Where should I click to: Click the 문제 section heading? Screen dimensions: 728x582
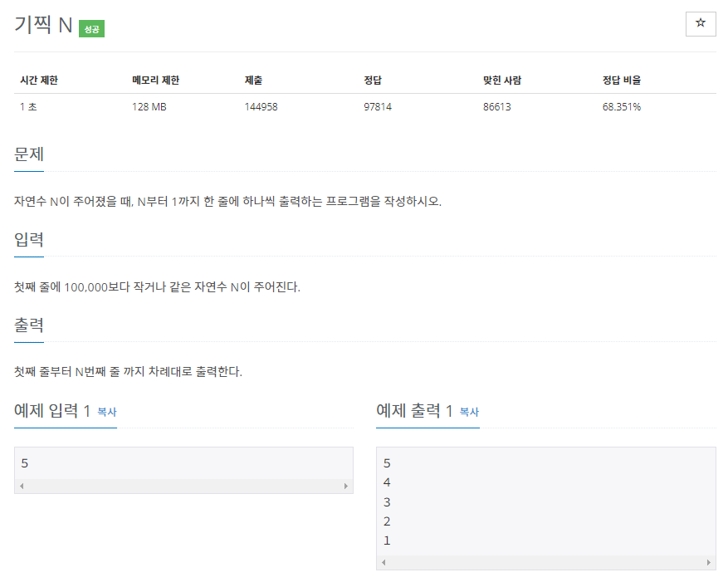point(29,154)
